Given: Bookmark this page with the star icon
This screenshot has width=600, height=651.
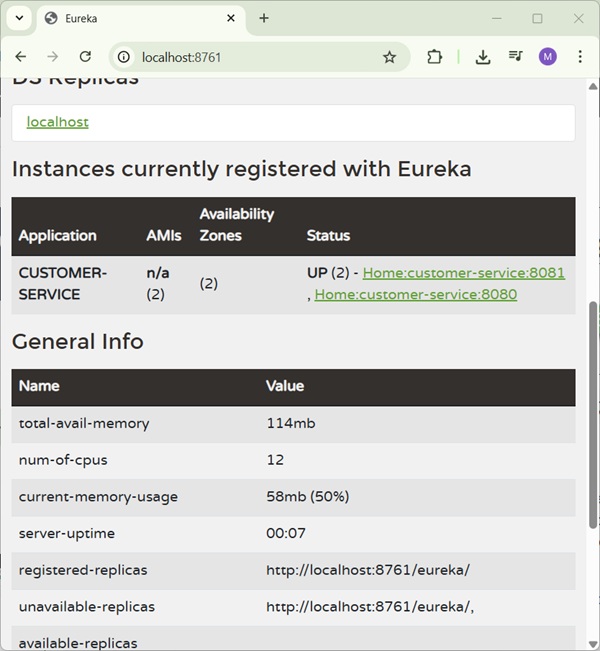Looking at the screenshot, I should tap(389, 57).
